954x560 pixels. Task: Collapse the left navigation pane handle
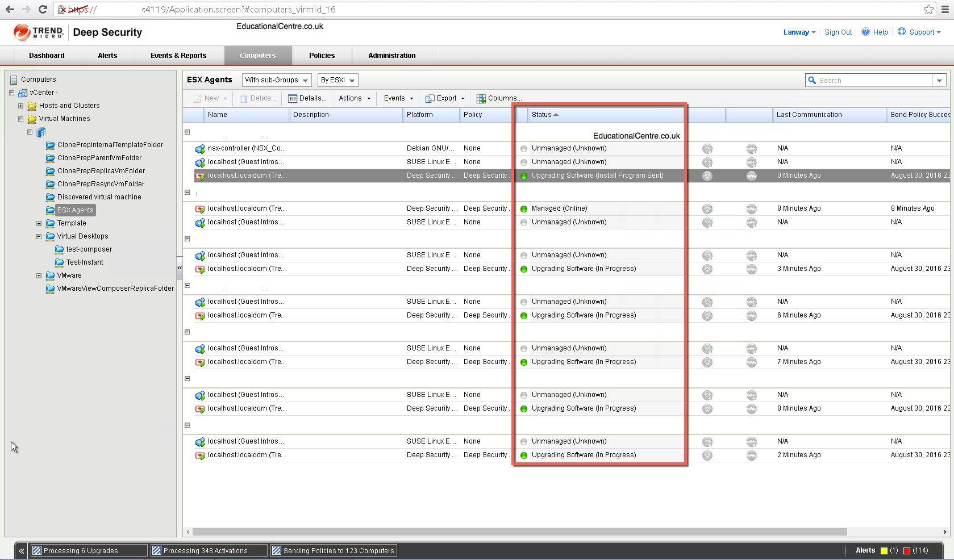tap(180, 268)
